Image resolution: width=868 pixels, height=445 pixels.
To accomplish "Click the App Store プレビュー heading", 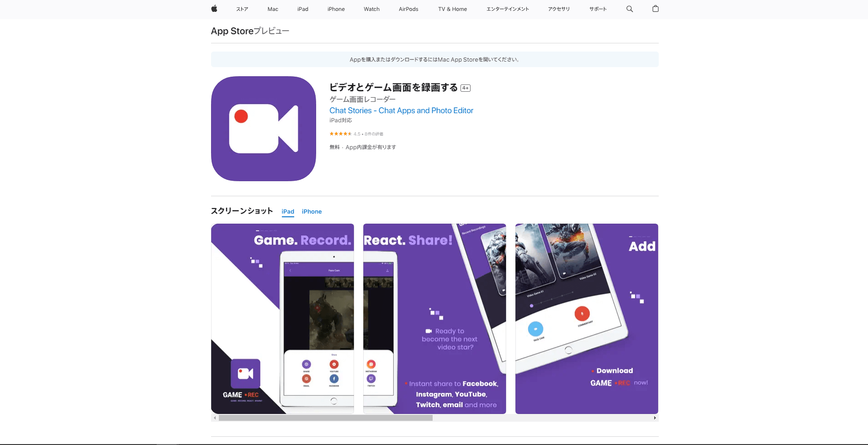I will pos(250,31).
